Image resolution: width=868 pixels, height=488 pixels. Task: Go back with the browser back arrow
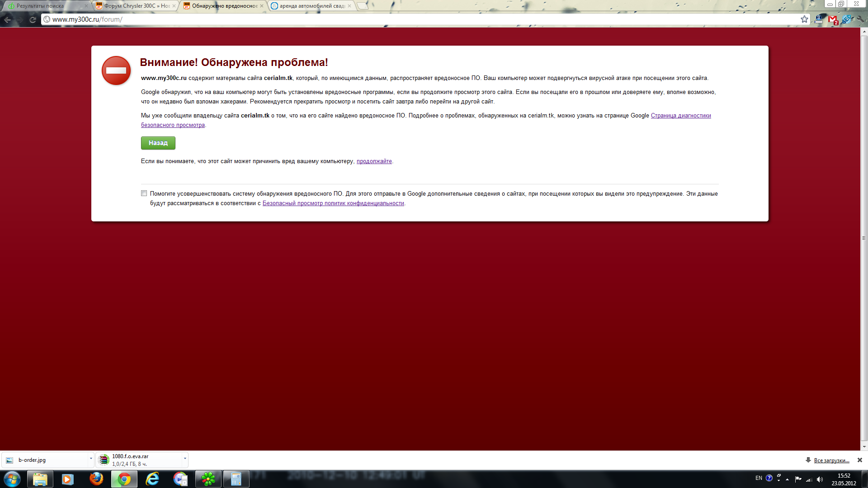[x=7, y=19]
